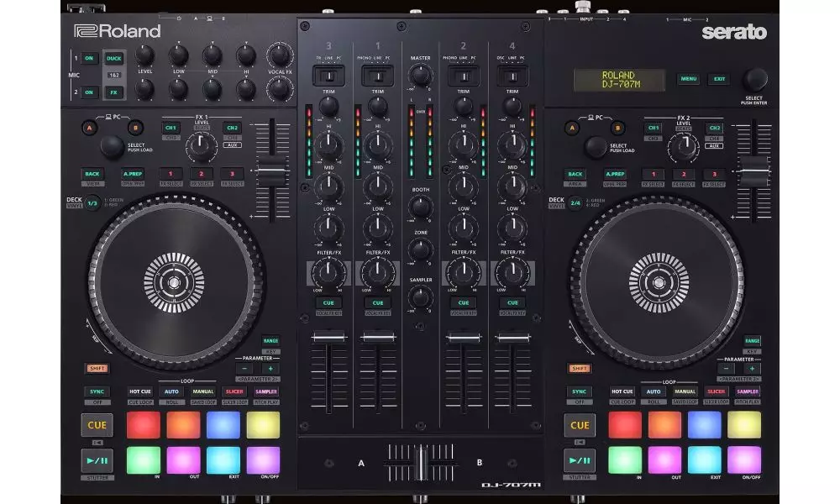This screenshot has width=840, height=504.
Task: Trigger the yellow performance pad on right deck
Action: click(x=744, y=425)
